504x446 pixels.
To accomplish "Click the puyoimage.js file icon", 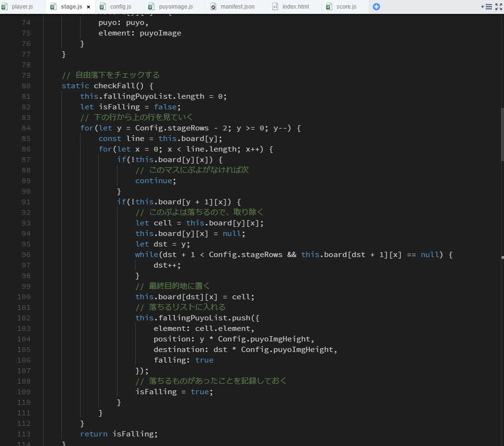I will [x=151, y=7].
